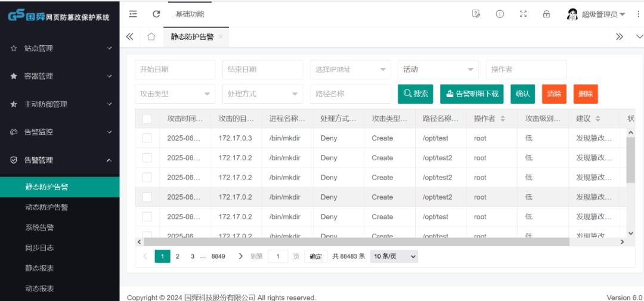Toggle fullscreen mode icon

(x=523, y=14)
